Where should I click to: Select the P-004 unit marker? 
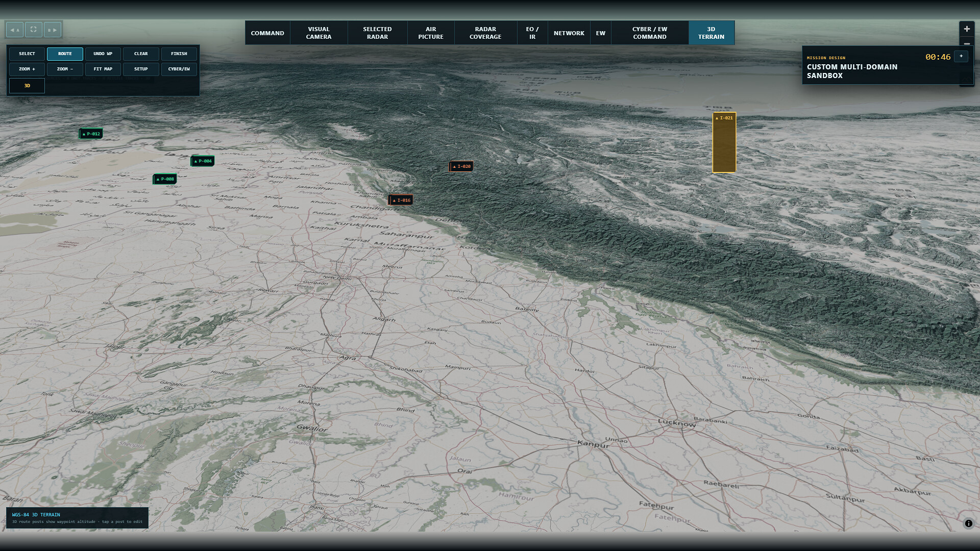(203, 161)
